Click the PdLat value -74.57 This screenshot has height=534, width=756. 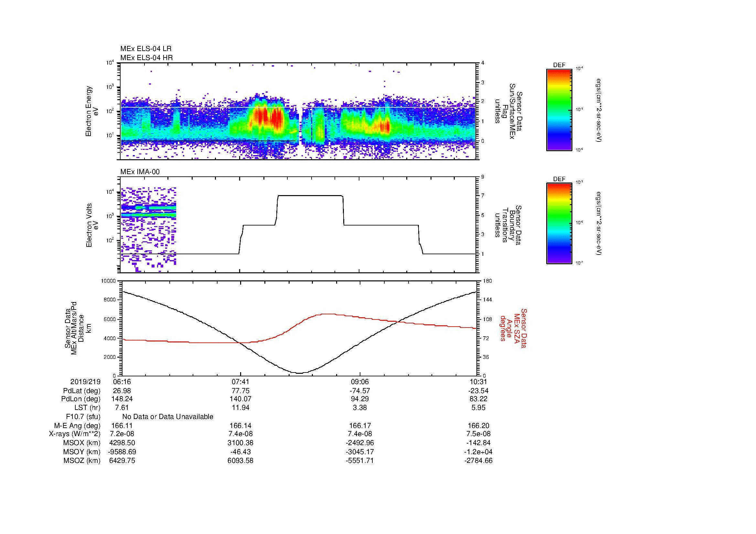point(360,391)
